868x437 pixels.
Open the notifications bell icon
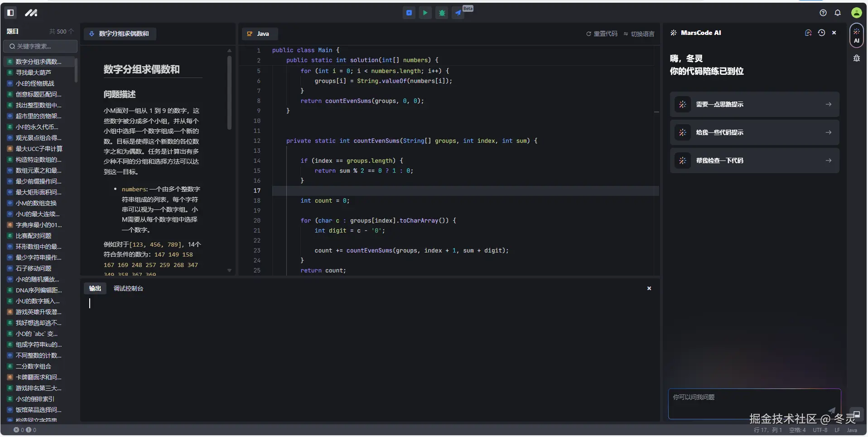click(x=838, y=13)
